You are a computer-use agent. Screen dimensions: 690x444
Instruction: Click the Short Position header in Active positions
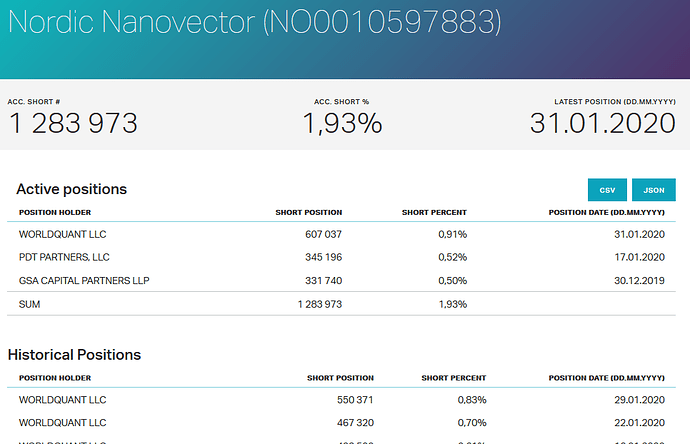[308, 213]
